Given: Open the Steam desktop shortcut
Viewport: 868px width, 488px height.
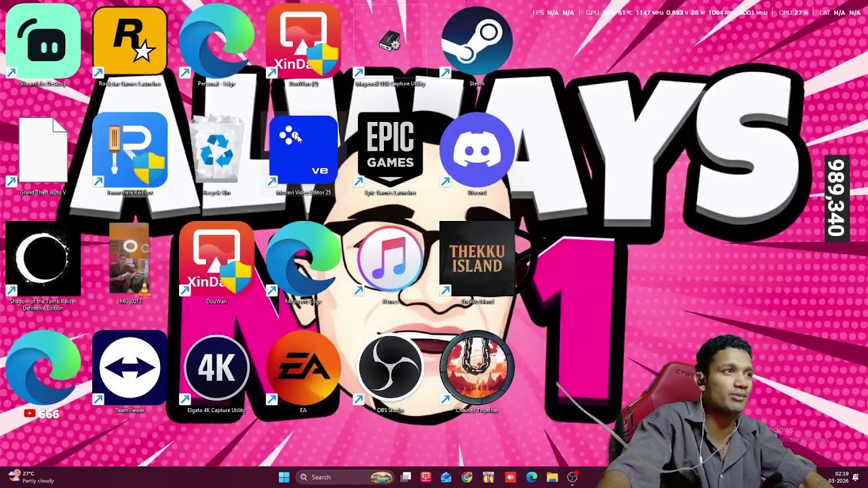Looking at the screenshot, I should pyautogui.click(x=477, y=41).
